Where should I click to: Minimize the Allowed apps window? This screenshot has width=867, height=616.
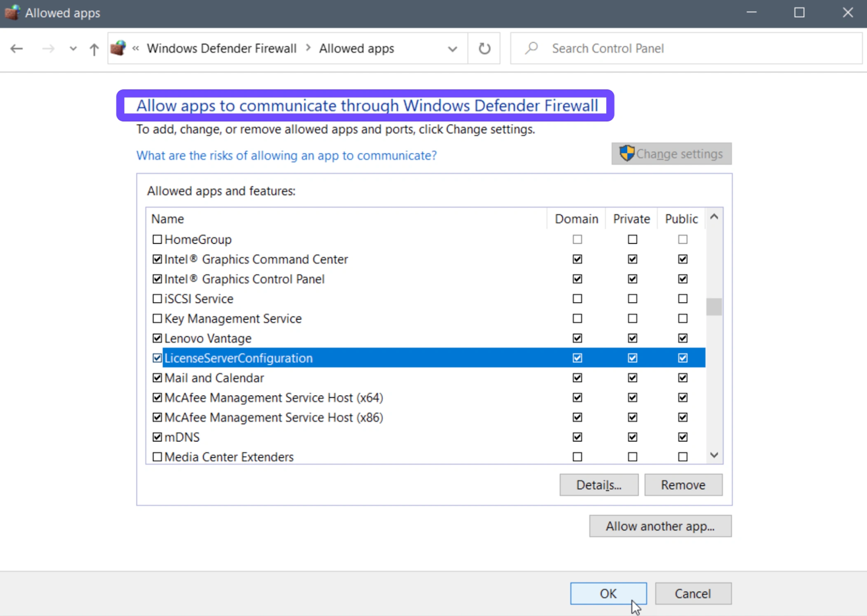[x=752, y=12]
